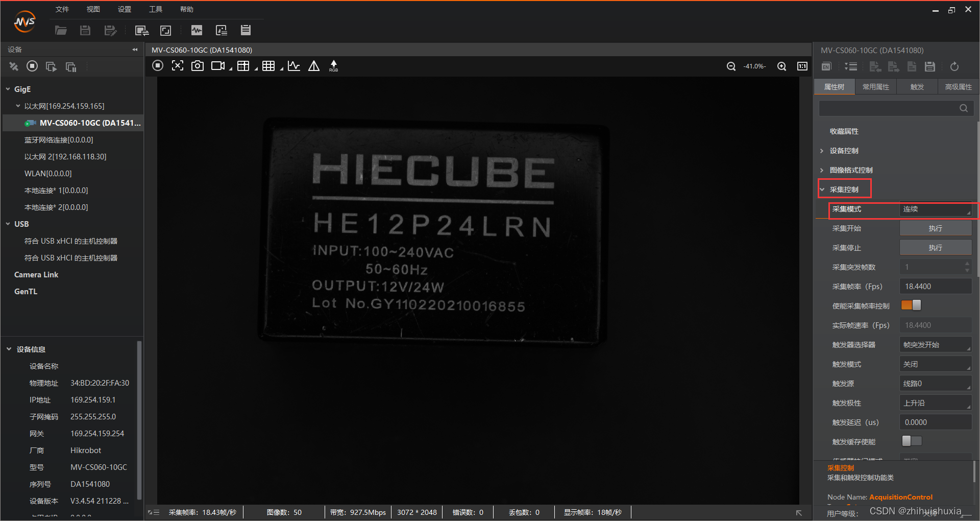Screen dimensions: 980x521
Task: Collapse the 设备信息 section
Action: 9,349
